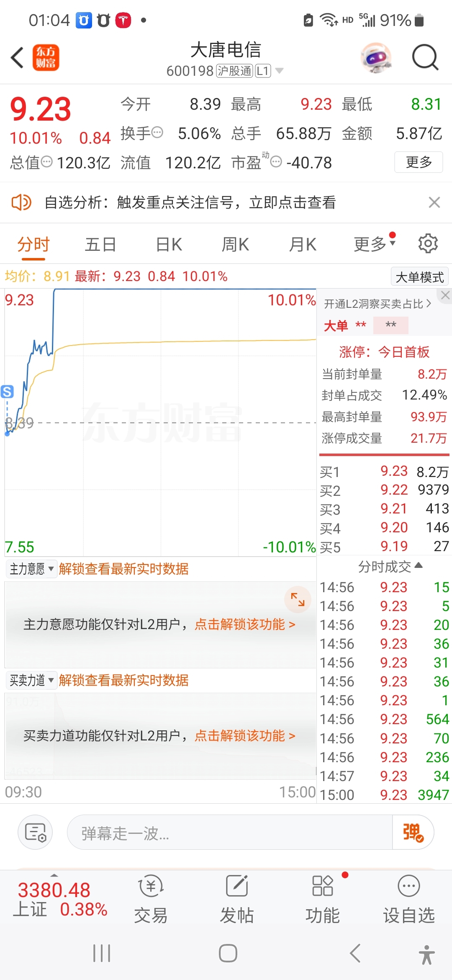The height and width of the screenshot is (980, 452).
Task: Tap the 交易 yen trade icon
Action: pyautogui.click(x=151, y=886)
